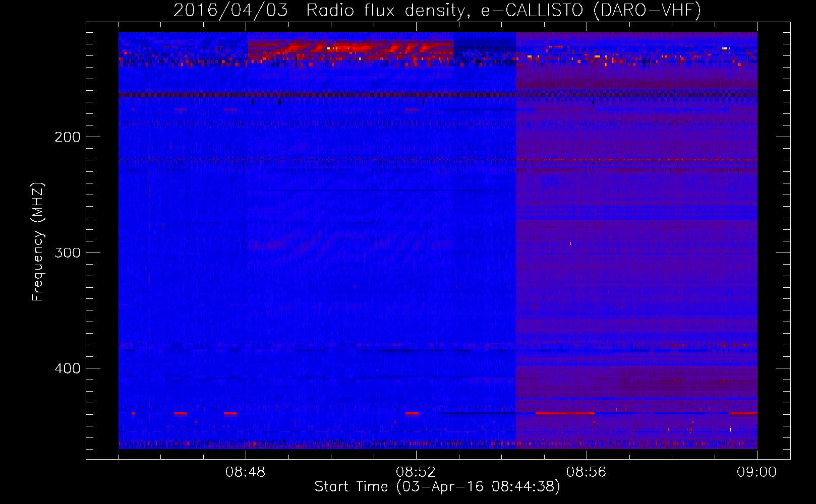The width and height of the screenshot is (816, 504).
Task: Click the 08:52 time axis label
Action: click(416, 472)
